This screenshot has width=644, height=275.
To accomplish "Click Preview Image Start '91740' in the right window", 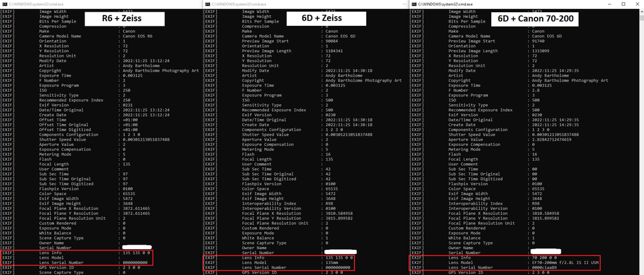I will pyautogui.click(x=538, y=41).
